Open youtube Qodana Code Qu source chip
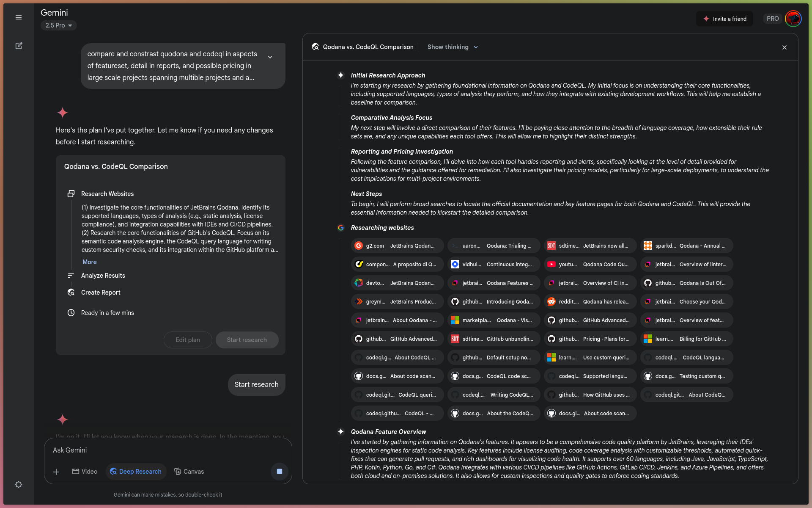This screenshot has width=812, height=508. pyautogui.click(x=590, y=265)
